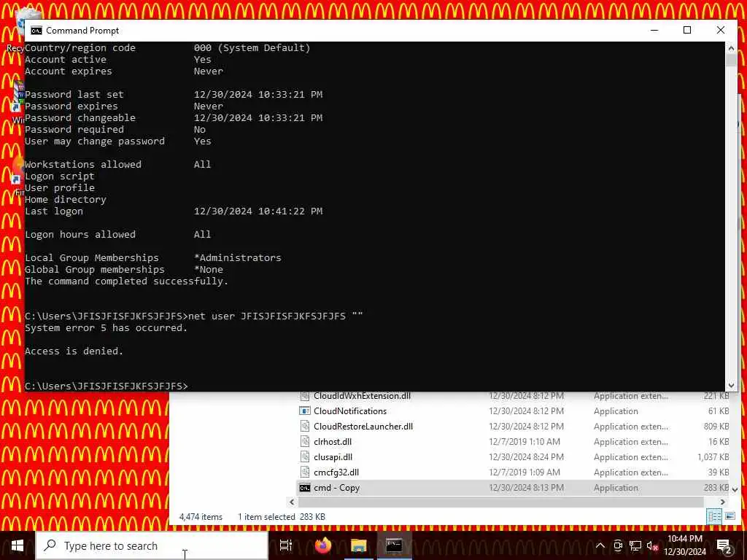Close the Command Prompt window
747x560 pixels.
(720, 30)
